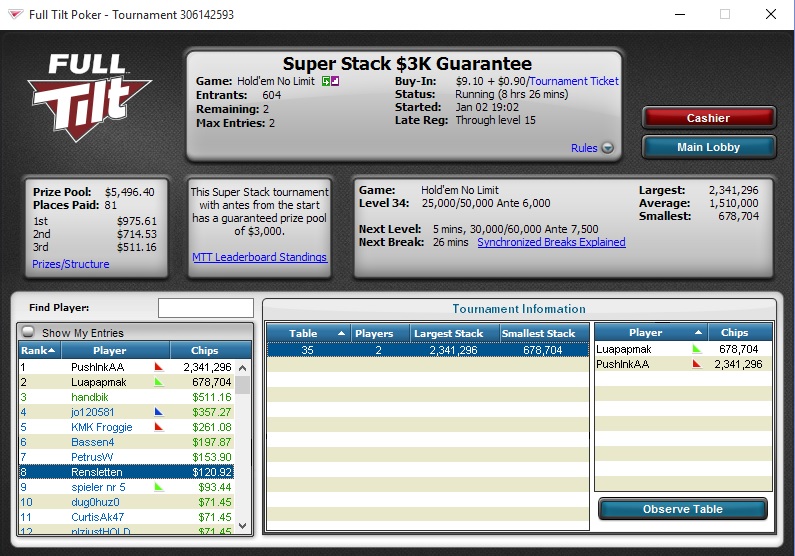This screenshot has height=556, width=795.
Task: Click the Players column header
Action: (x=380, y=333)
